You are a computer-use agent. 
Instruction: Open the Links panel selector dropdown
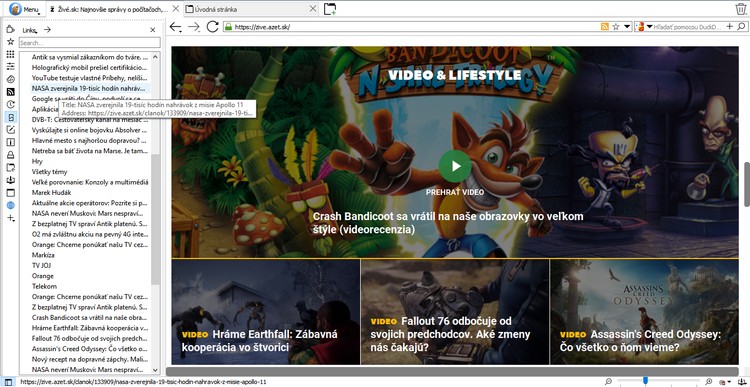30,30
